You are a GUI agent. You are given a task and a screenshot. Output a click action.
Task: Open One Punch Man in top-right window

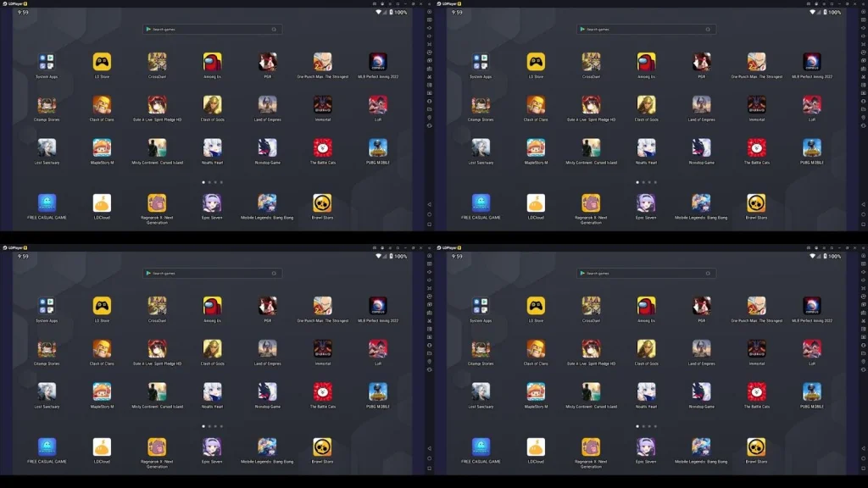click(x=757, y=62)
